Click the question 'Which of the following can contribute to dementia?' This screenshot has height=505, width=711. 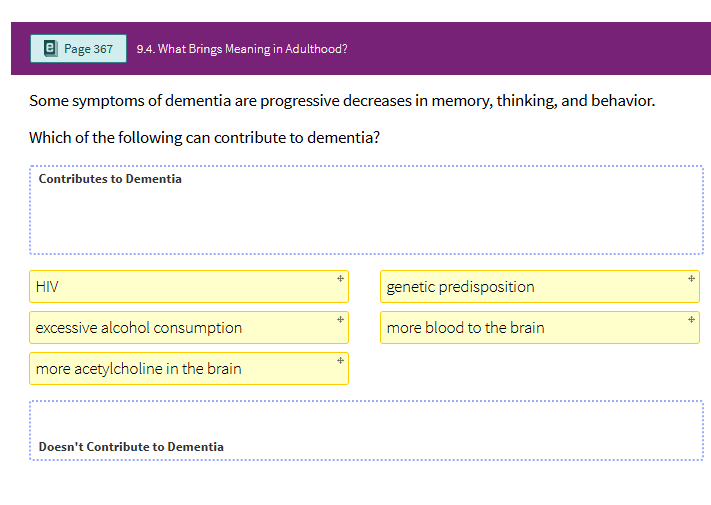[204, 137]
